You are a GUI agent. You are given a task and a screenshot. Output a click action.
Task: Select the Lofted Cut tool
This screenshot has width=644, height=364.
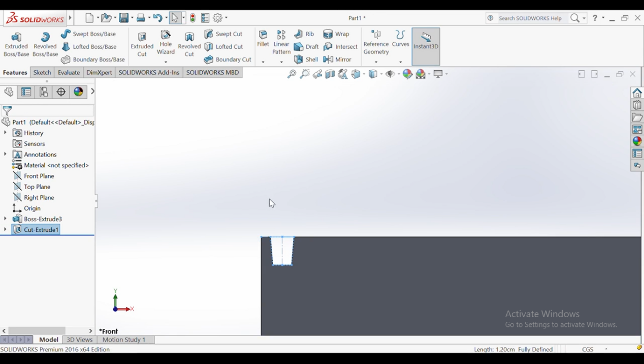pos(224,47)
